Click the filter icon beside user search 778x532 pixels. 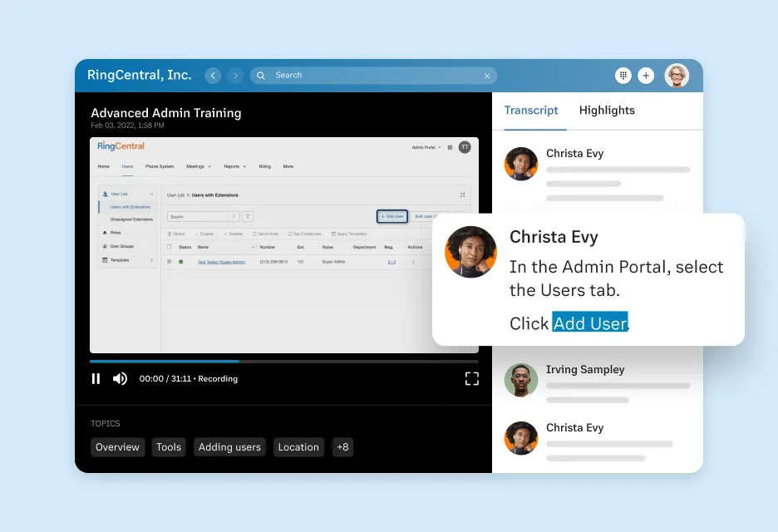click(x=248, y=216)
